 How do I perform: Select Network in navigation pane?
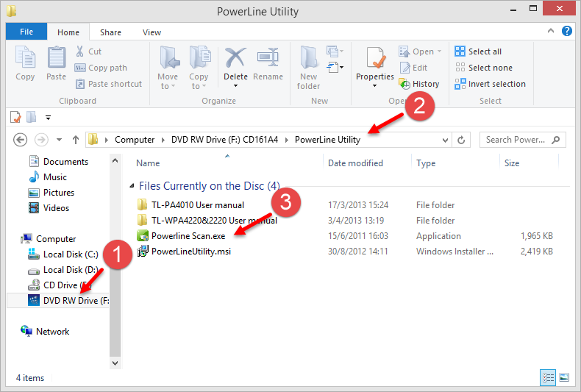pyautogui.click(x=45, y=331)
